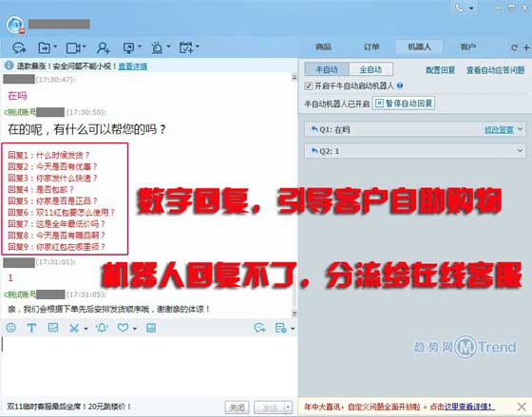The image size is (532, 417).
Task: Click the info icon in the notice bar
Action: (x=9, y=66)
